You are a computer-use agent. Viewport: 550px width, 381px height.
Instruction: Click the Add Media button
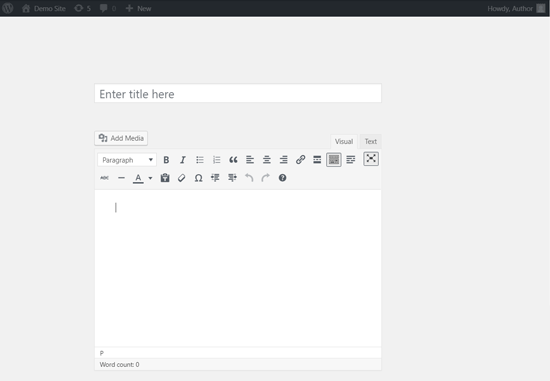coord(121,138)
